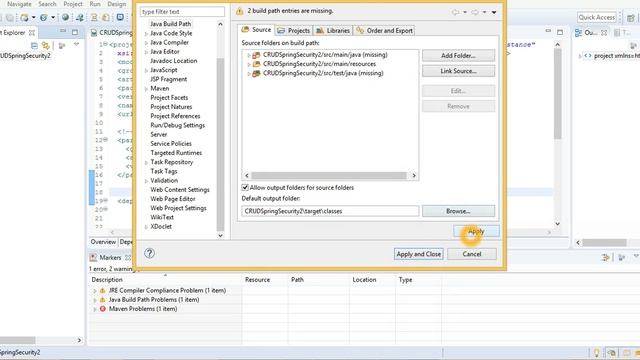
Task: Click the light bulb icon in status bar
Action: click(596, 352)
